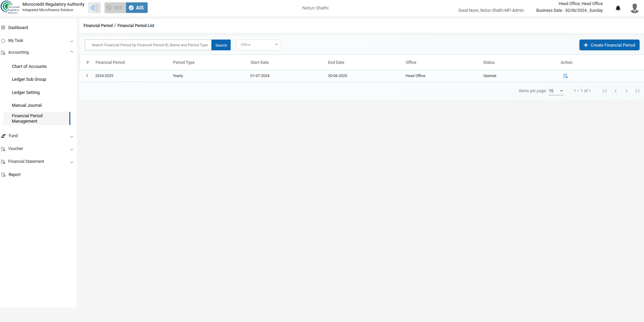The height and width of the screenshot is (322, 644).
Task: Click Create Financial Period button
Action: tap(609, 45)
